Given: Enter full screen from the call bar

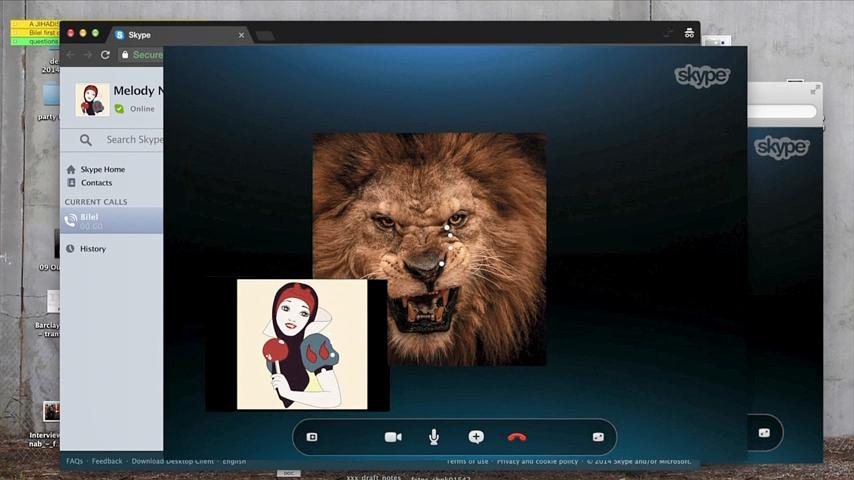Looking at the screenshot, I should click(x=598, y=437).
